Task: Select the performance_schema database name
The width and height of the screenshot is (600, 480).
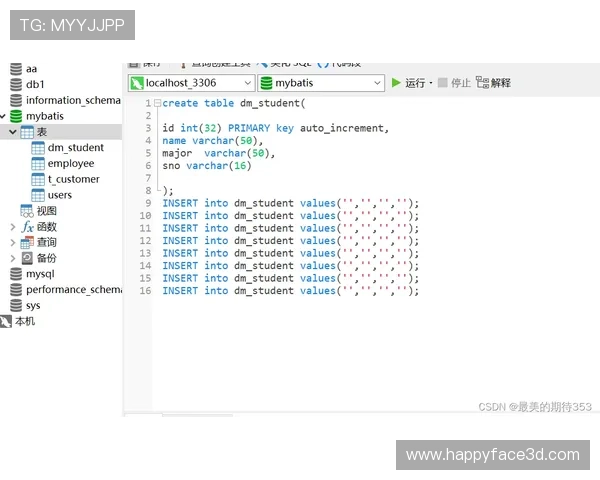Action: click(x=74, y=290)
